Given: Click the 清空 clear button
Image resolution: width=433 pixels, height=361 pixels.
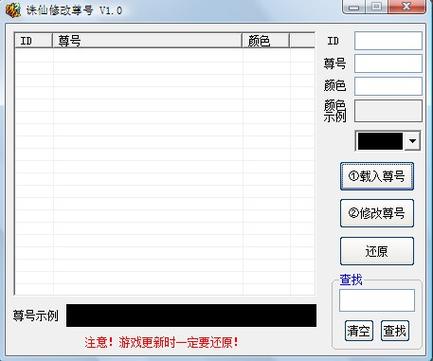Looking at the screenshot, I should [359, 331].
